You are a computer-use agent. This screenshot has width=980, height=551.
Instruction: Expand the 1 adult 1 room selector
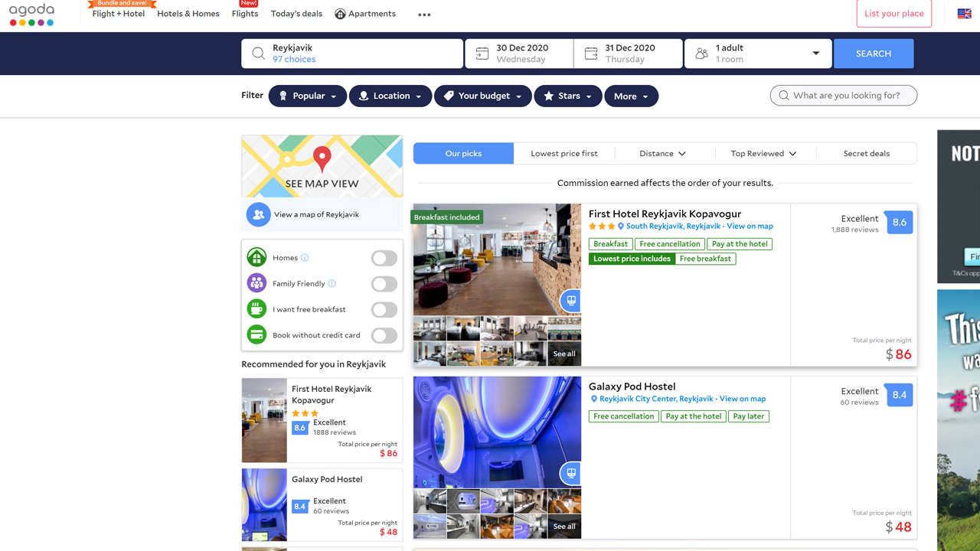[x=759, y=54]
